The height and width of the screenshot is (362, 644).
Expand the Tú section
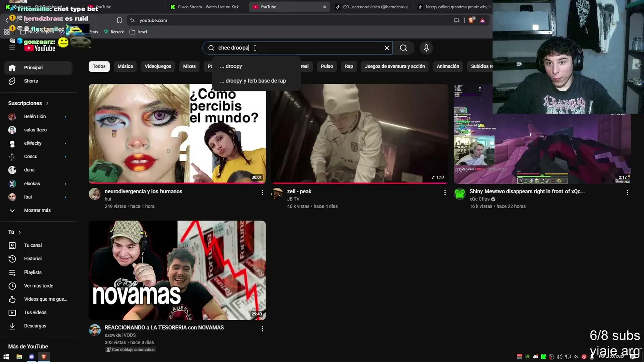coord(15,232)
